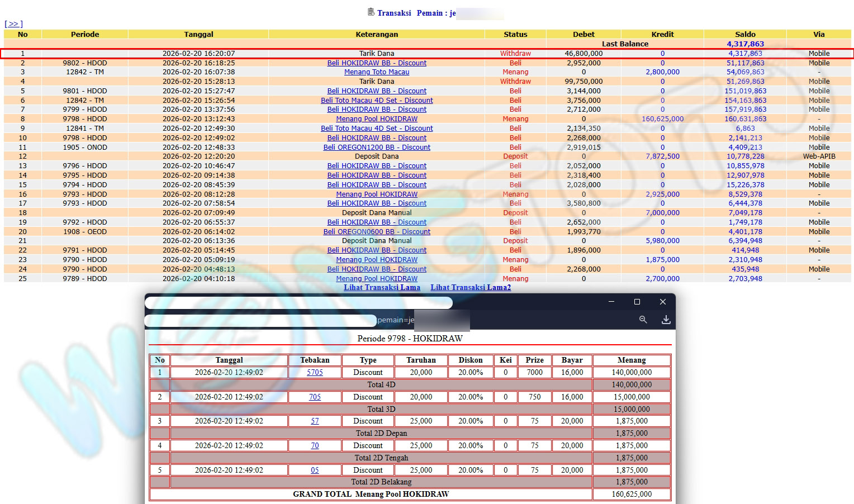Image resolution: width=854 pixels, height=504 pixels.
Task: Open Menang Toto Macau transaction detail
Action: point(376,72)
